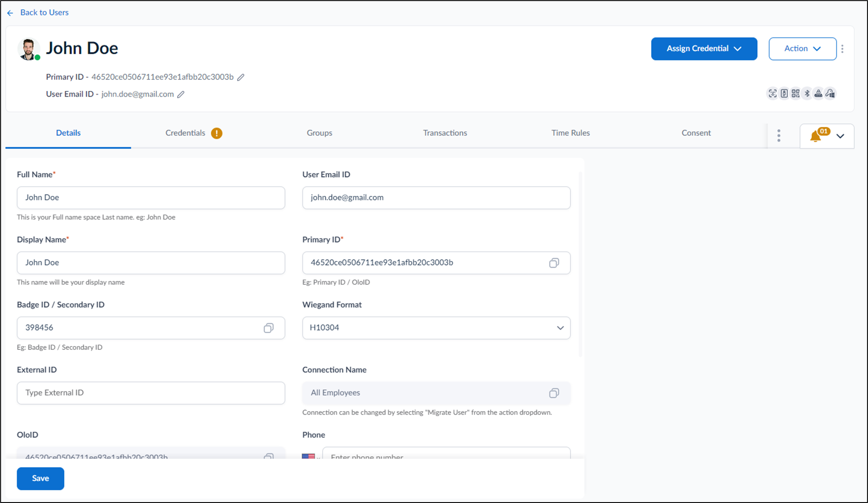The image size is (868, 503).
Task: Open the kebab menu beside Action button
Action: pos(842,49)
